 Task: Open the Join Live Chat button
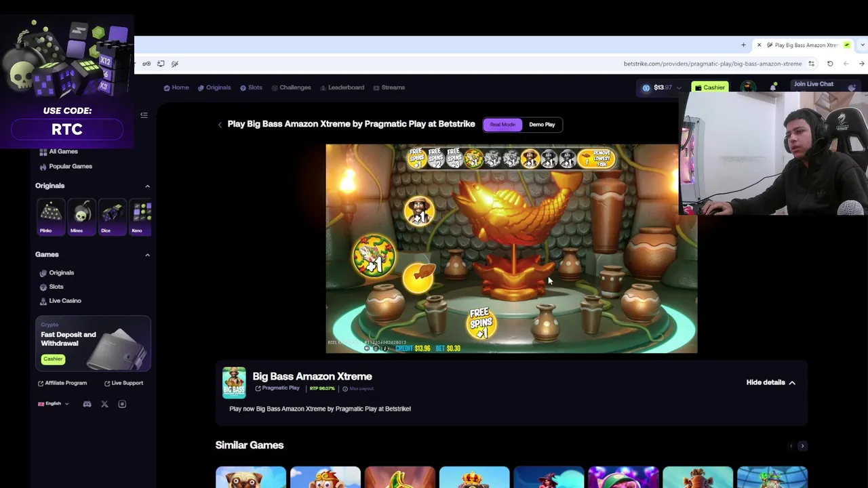[x=824, y=85]
